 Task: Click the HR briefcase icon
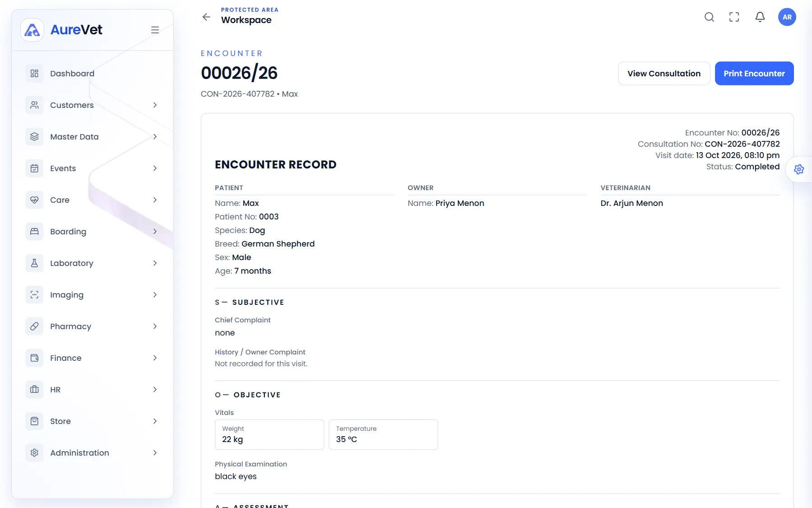34,390
